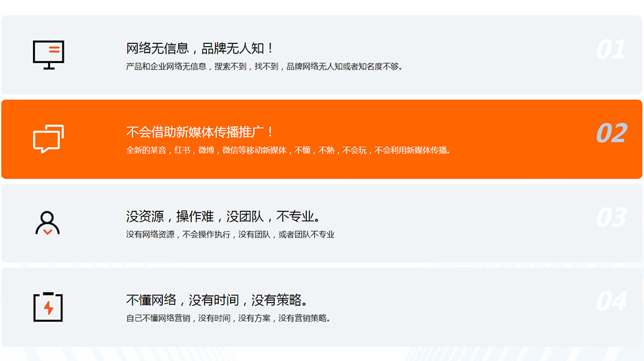Select the faded 04 number label
The image size is (644, 361).
(x=610, y=301)
